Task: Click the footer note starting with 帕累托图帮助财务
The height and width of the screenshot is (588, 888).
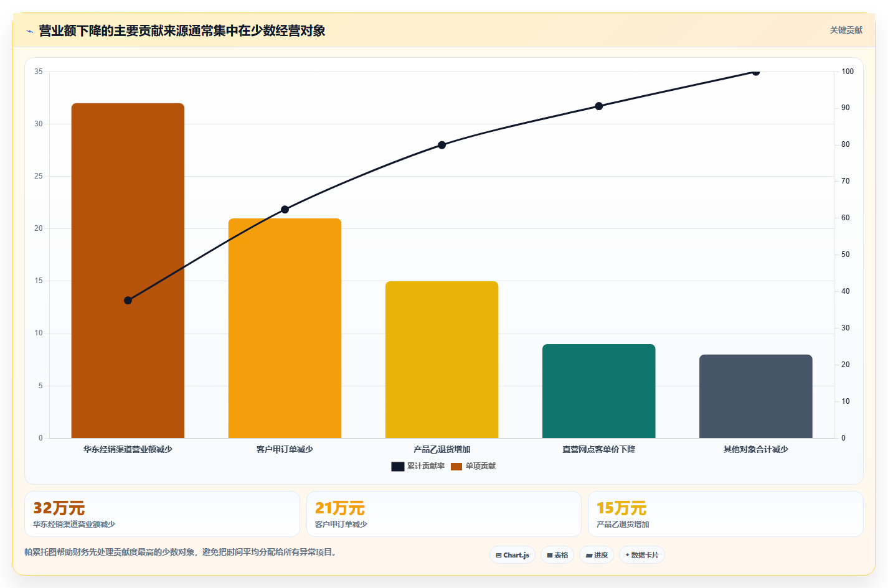Action: tap(180, 552)
